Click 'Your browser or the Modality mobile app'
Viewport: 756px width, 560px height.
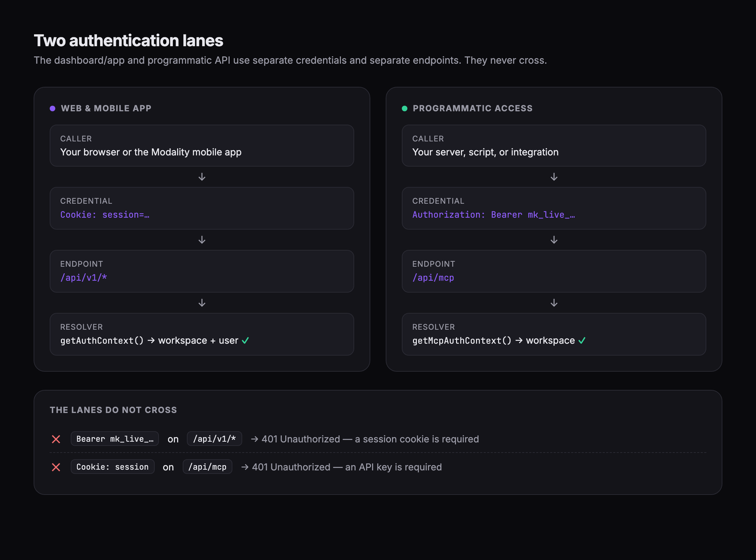click(x=151, y=152)
